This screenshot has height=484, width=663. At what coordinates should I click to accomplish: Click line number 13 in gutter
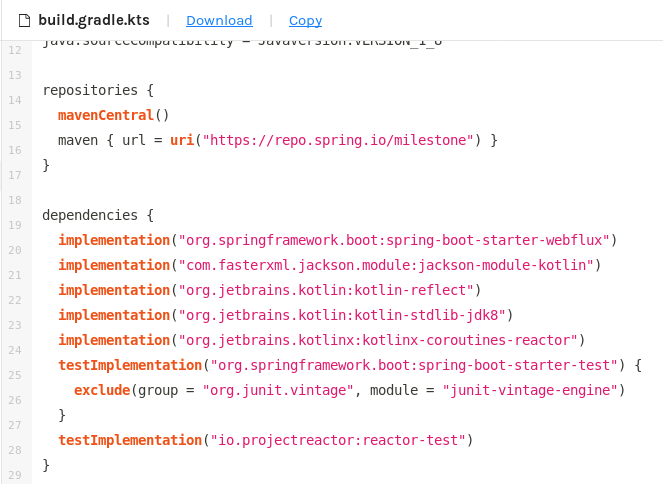point(15,75)
